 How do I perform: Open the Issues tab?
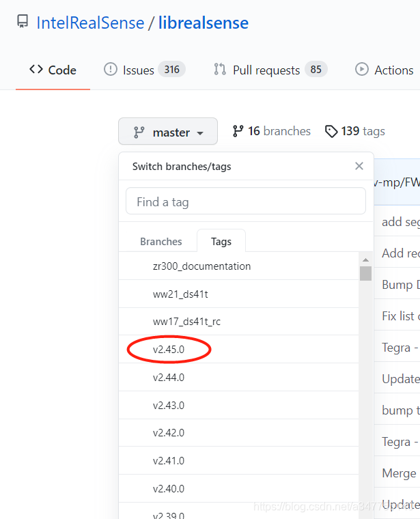coord(144,70)
